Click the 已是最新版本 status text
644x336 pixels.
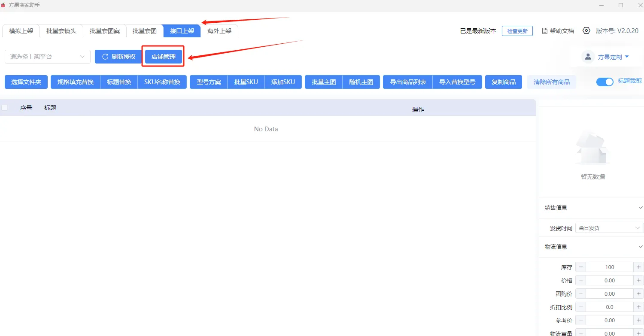478,31
